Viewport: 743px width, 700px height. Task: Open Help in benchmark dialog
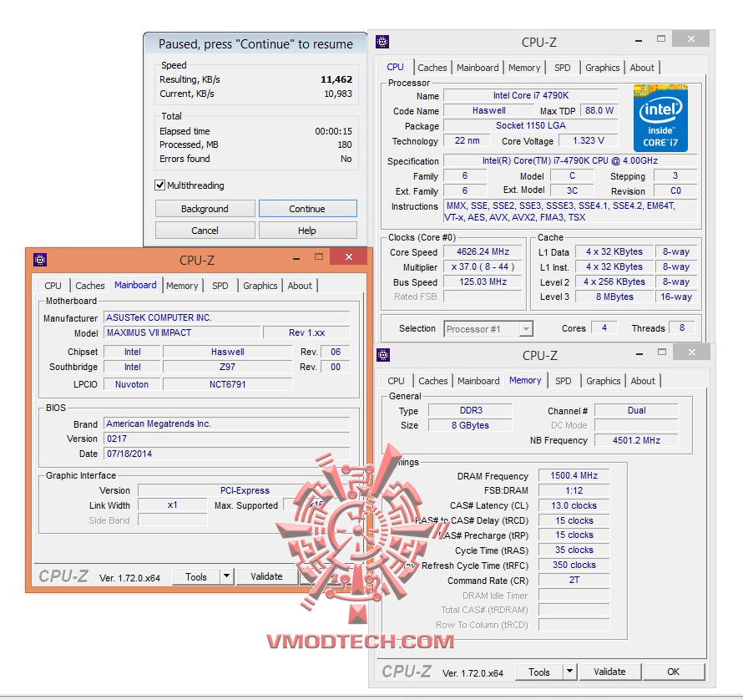[x=307, y=231]
